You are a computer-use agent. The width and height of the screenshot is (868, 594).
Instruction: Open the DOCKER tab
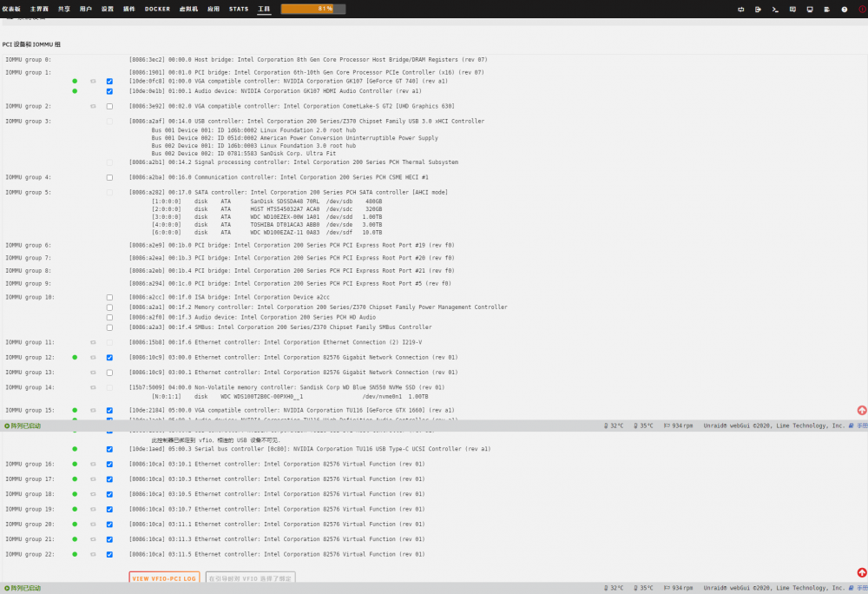pyautogui.click(x=158, y=9)
